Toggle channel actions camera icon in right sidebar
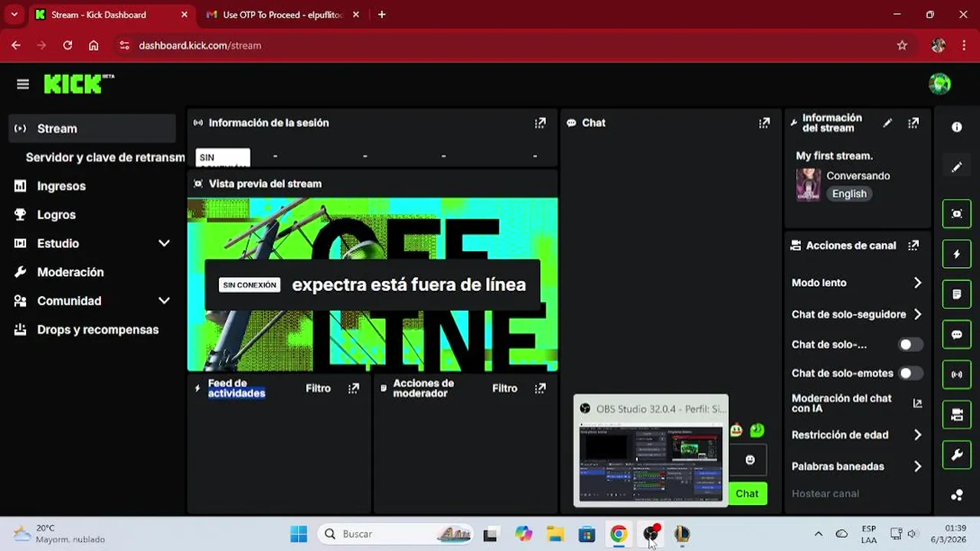 coord(956,415)
